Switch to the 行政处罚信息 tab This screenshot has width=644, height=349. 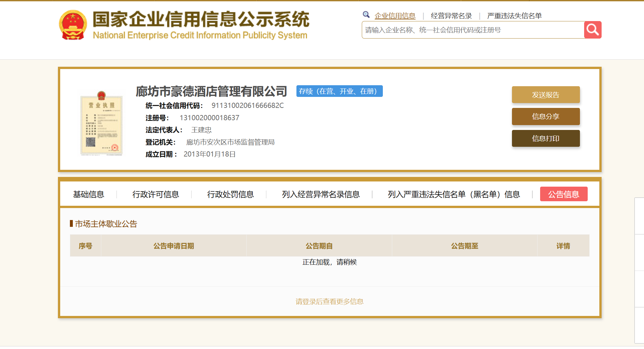tap(230, 194)
